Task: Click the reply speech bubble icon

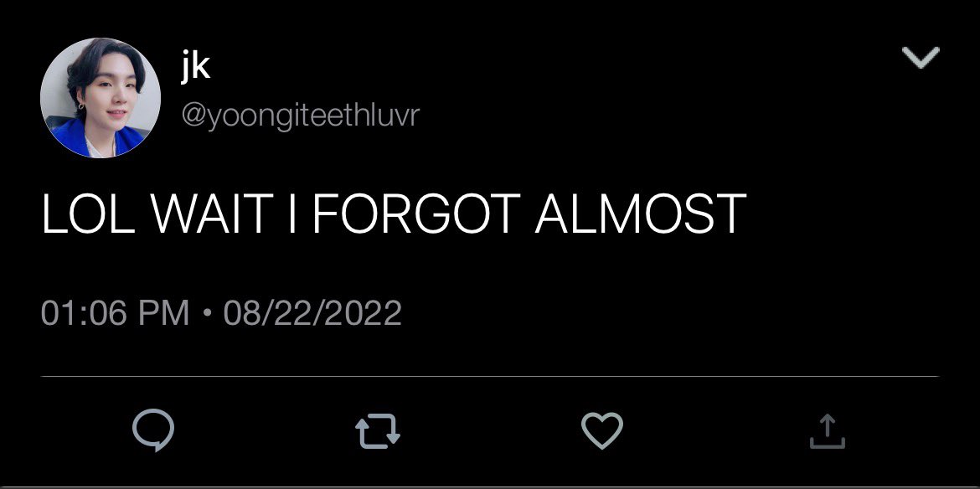Action: coord(153,430)
